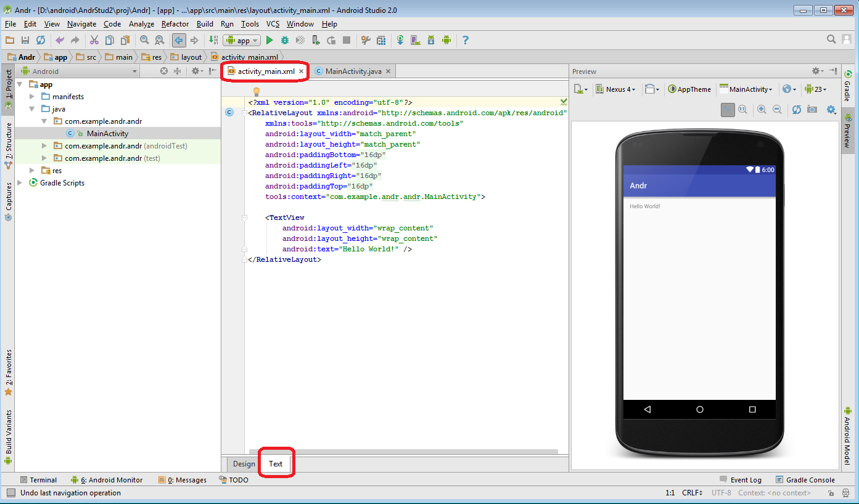Click the Sync Project with Gradle icon
The image size is (859, 504).
click(x=400, y=40)
